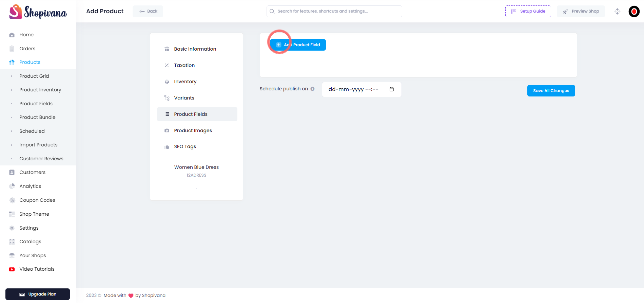Click the Your Shops layers icon
644x303 pixels.
(12, 255)
